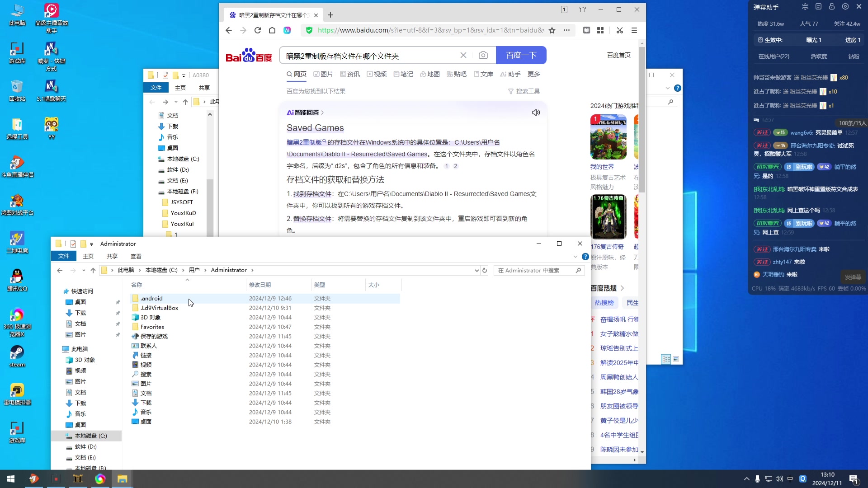This screenshot has height=488, width=868.
Task: Open the taskbar clock and date
Action: 827,479
